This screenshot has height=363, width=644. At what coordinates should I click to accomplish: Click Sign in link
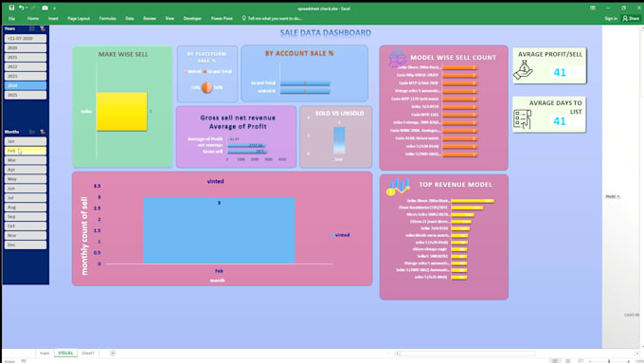(x=611, y=19)
